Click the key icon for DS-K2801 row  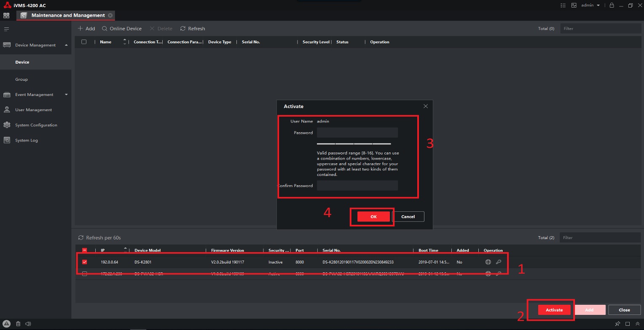point(499,262)
